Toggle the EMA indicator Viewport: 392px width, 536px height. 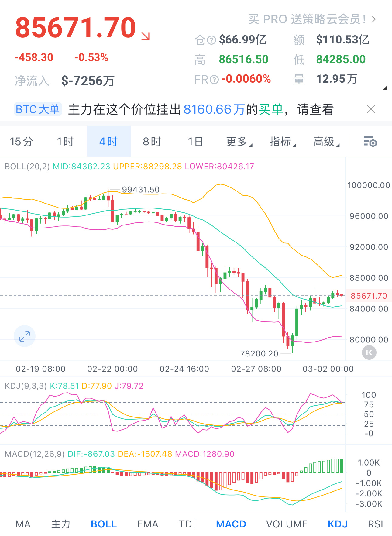coord(148,524)
